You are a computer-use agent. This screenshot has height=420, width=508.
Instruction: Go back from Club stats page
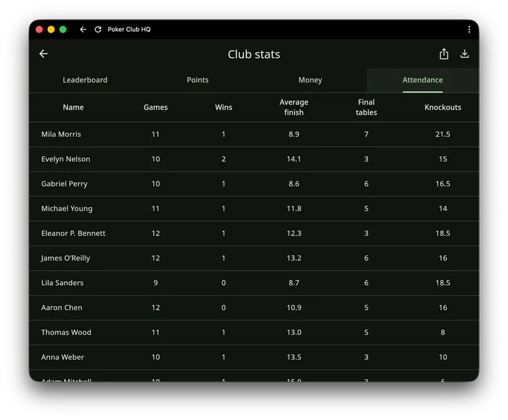[44, 54]
